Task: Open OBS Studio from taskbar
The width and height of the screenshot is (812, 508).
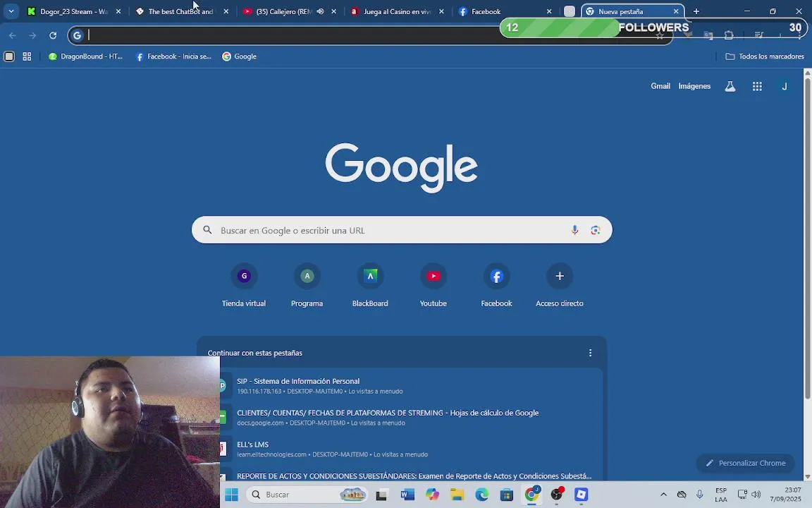Action: click(557, 495)
